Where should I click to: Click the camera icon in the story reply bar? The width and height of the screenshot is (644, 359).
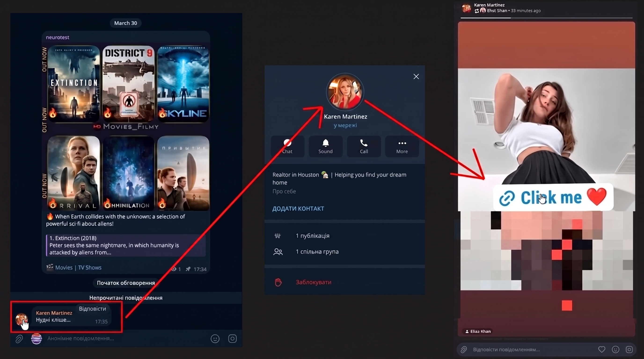point(629,349)
